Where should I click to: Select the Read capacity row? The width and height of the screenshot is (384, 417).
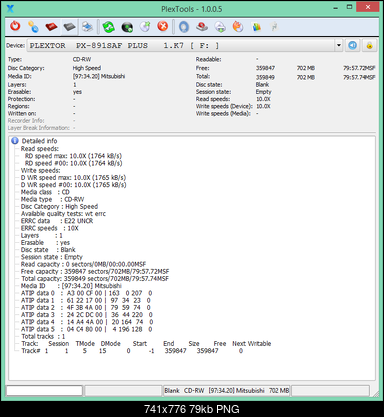click(x=83, y=264)
